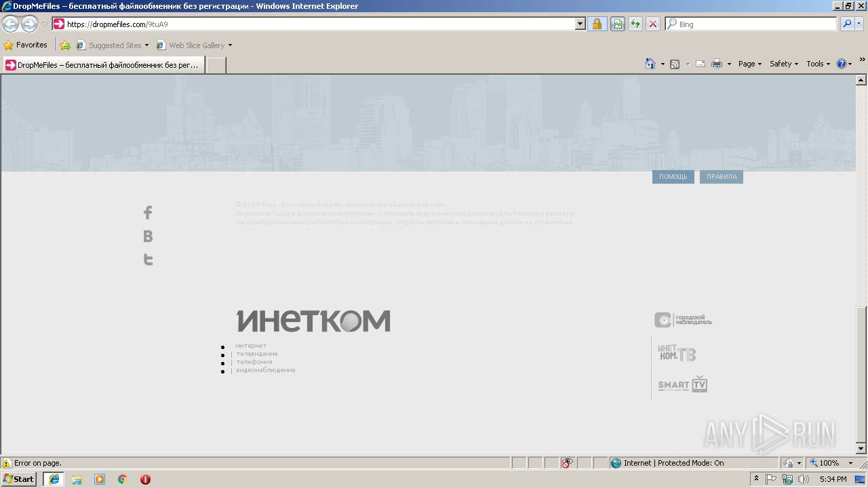
Task: Refresh the page with the Refresh icon
Action: click(x=635, y=24)
